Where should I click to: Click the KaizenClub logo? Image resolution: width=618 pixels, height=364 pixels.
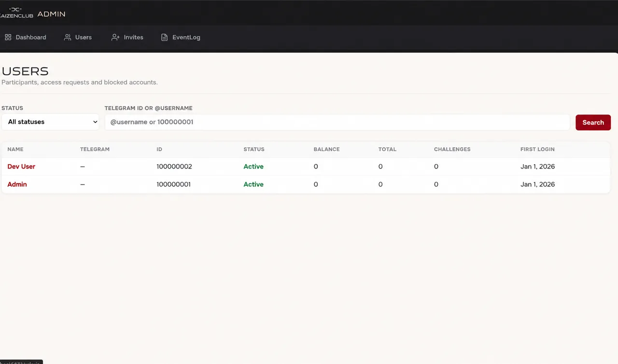click(x=16, y=13)
